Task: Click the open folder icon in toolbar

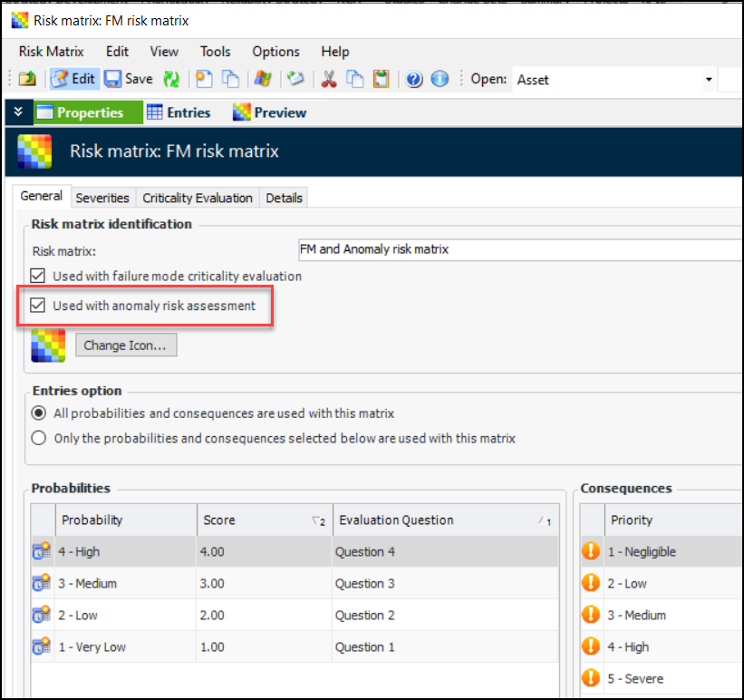Action: pyautogui.click(x=27, y=79)
